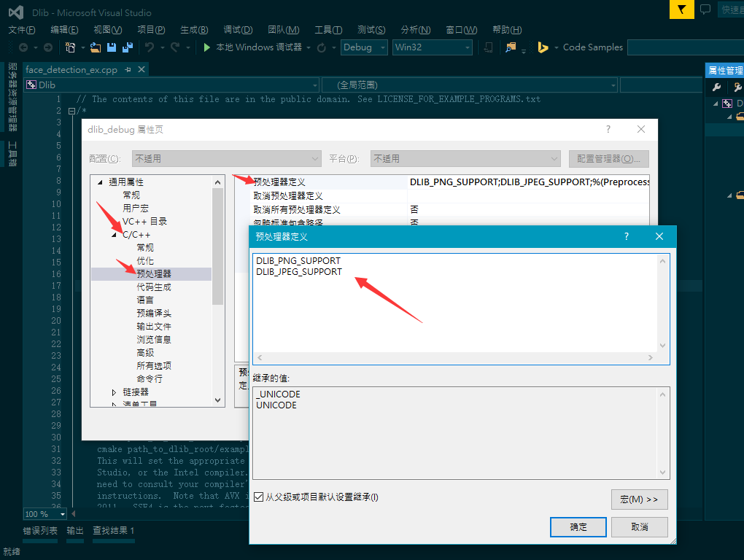Click the feedback speech bubble icon
Viewport: 744px width, 560px height.
(705, 9)
